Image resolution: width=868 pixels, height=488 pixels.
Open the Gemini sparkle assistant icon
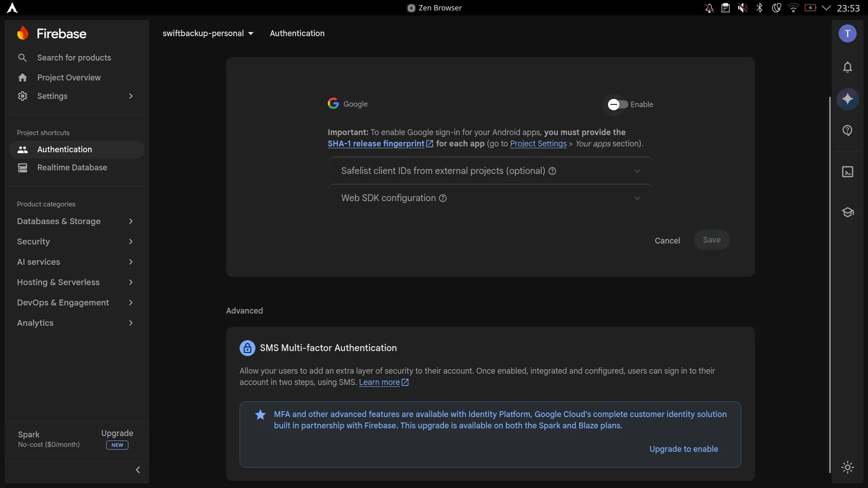pyautogui.click(x=848, y=99)
